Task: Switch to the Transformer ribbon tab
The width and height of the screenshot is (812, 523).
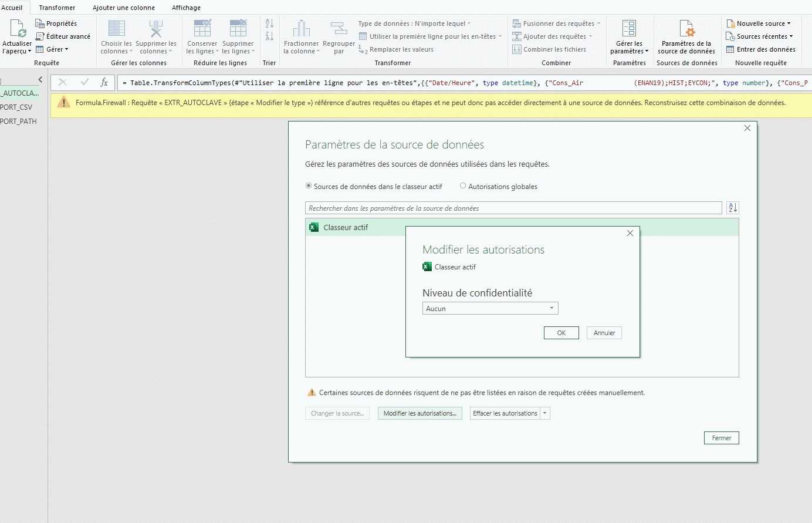Action: click(x=57, y=8)
